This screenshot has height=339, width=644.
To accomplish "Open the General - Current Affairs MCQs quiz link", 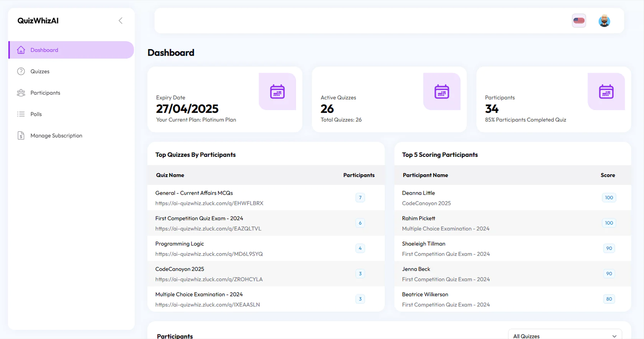I will 209,203.
